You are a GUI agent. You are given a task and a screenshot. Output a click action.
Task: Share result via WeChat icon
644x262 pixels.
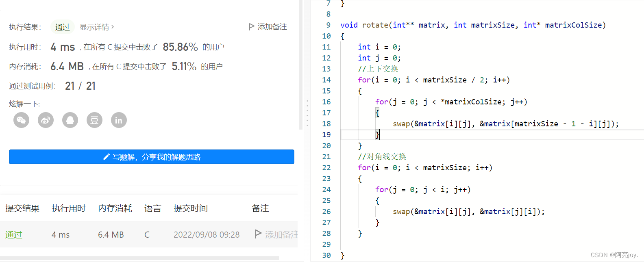click(21, 120)
